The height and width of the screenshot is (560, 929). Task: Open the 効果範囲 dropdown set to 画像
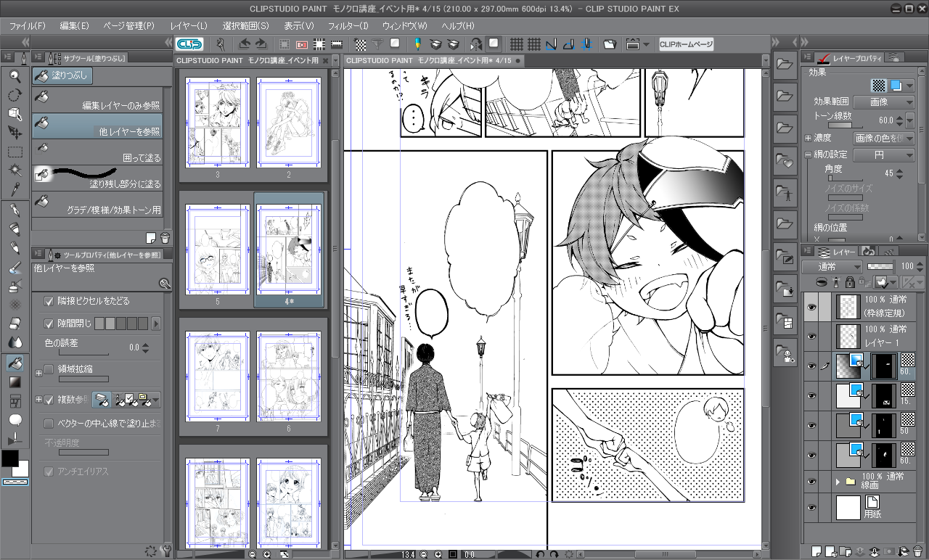tap(884, 102)
